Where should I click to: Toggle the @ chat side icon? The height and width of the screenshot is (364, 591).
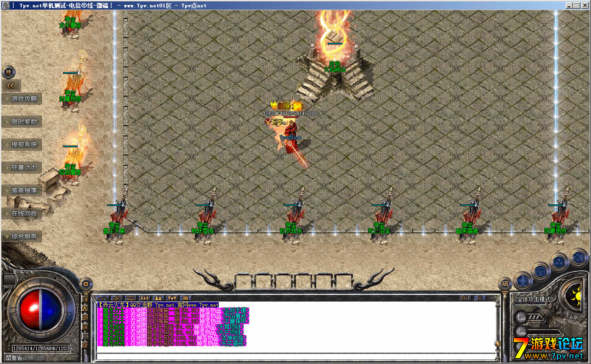pyautogui.click(x=85, y=345)
